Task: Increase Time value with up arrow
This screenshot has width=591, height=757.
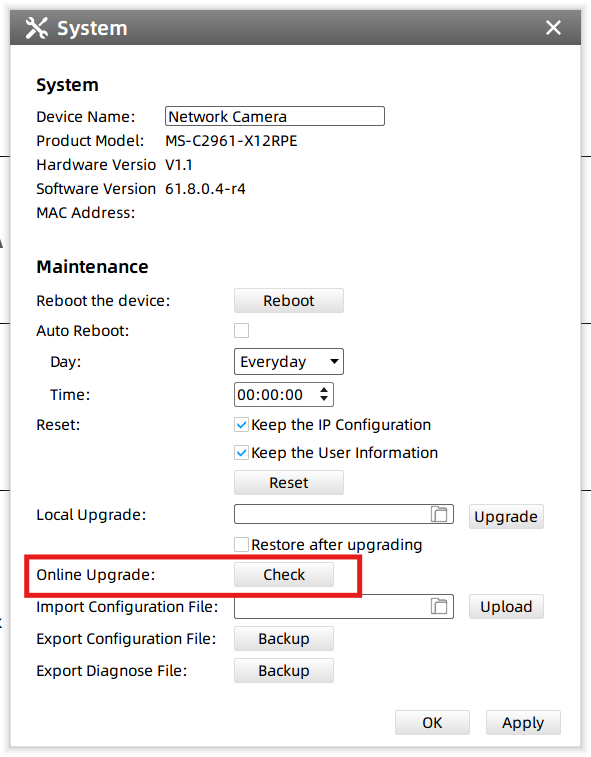Action: tap(324, 389)
